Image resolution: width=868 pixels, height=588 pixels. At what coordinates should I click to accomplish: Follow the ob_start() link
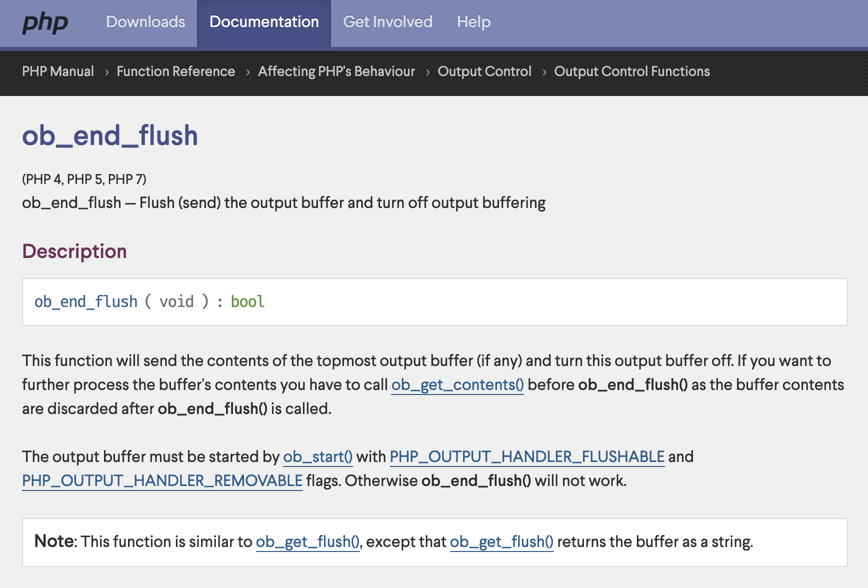pyautogui.click(x=318, y=457)
